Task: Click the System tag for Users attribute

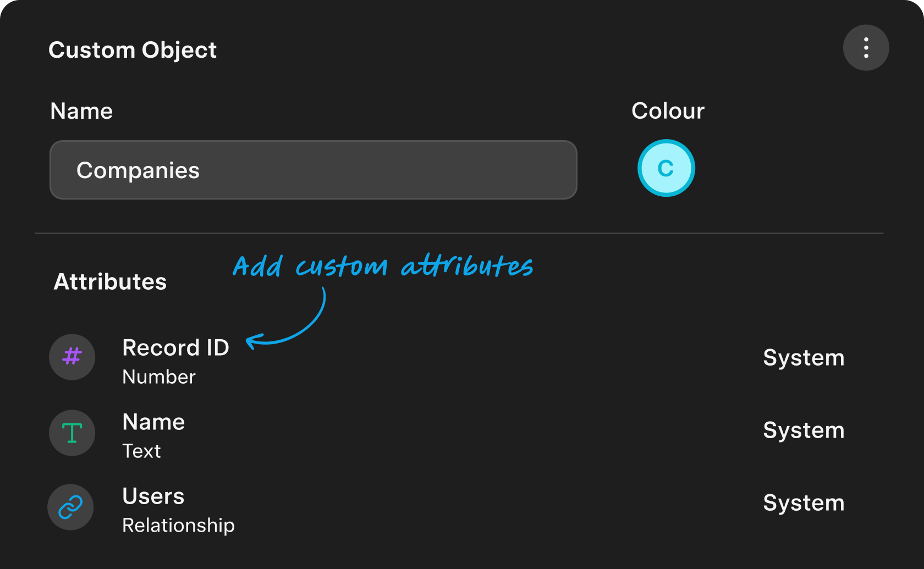Action: 804,503
